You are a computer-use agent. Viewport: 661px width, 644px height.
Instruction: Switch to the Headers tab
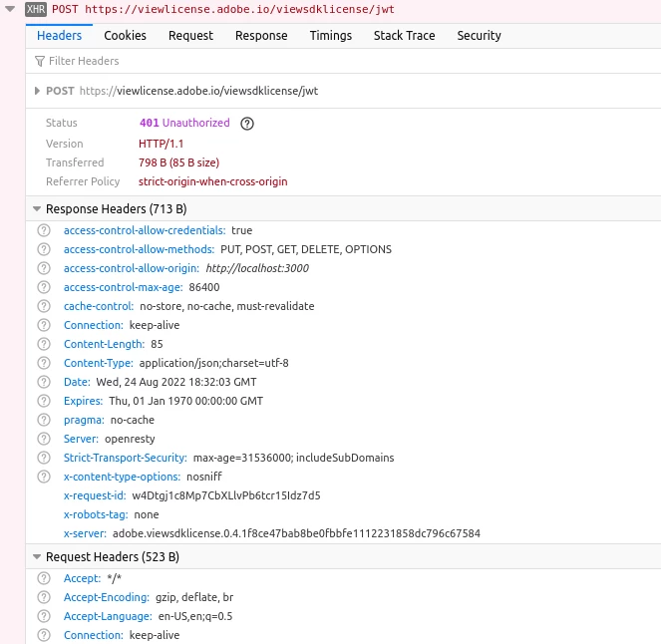coord(60,36)
